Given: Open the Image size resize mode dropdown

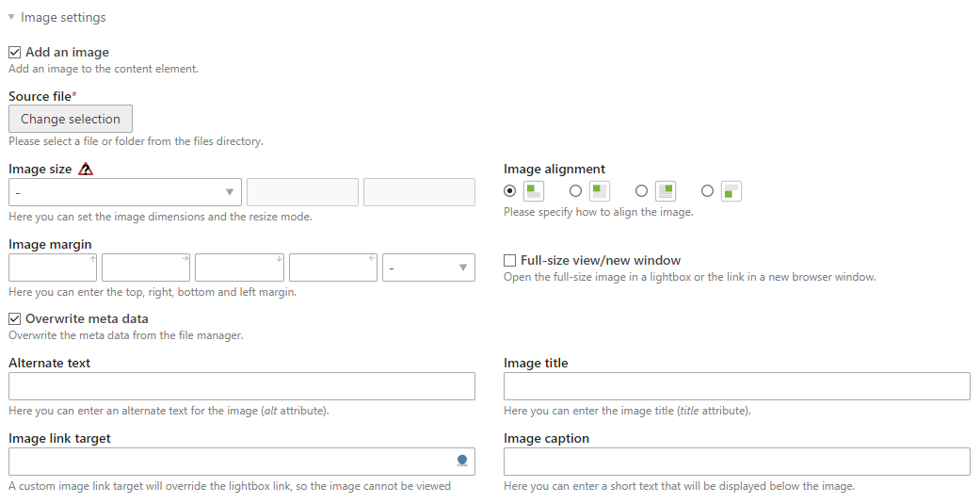Looking at the screenshot, I should pos(125,192).
